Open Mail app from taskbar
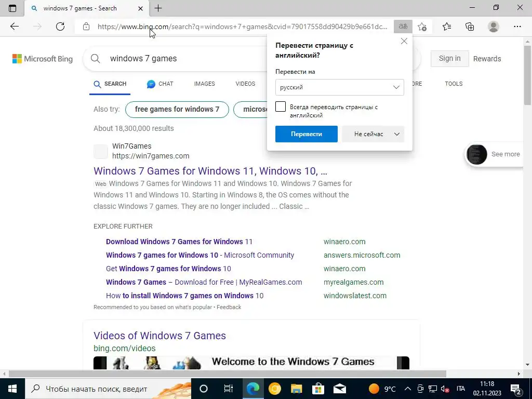Viewport: 532px width, 399px height. click(x=340, y=389)
